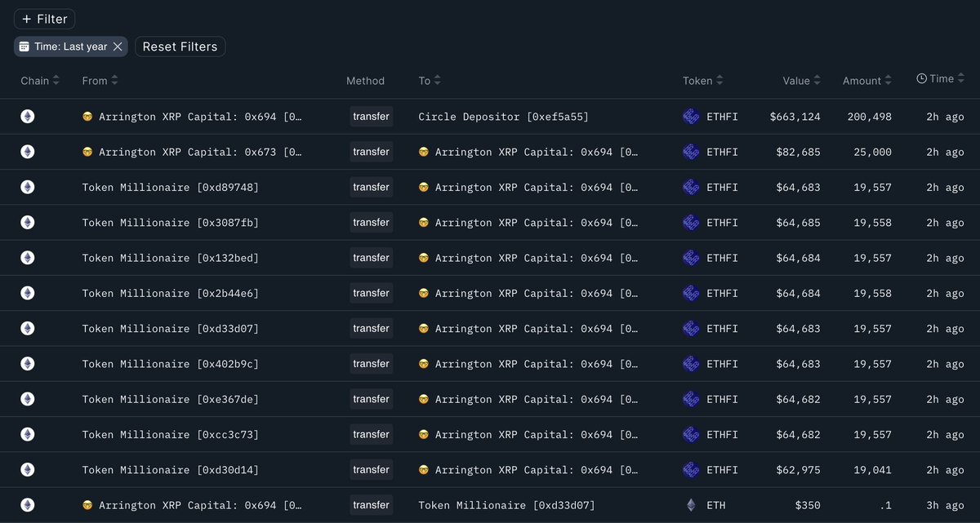Open sender Token Millionaire [0xd33d07]
980x523 pixels.
[x=171, y=329]
